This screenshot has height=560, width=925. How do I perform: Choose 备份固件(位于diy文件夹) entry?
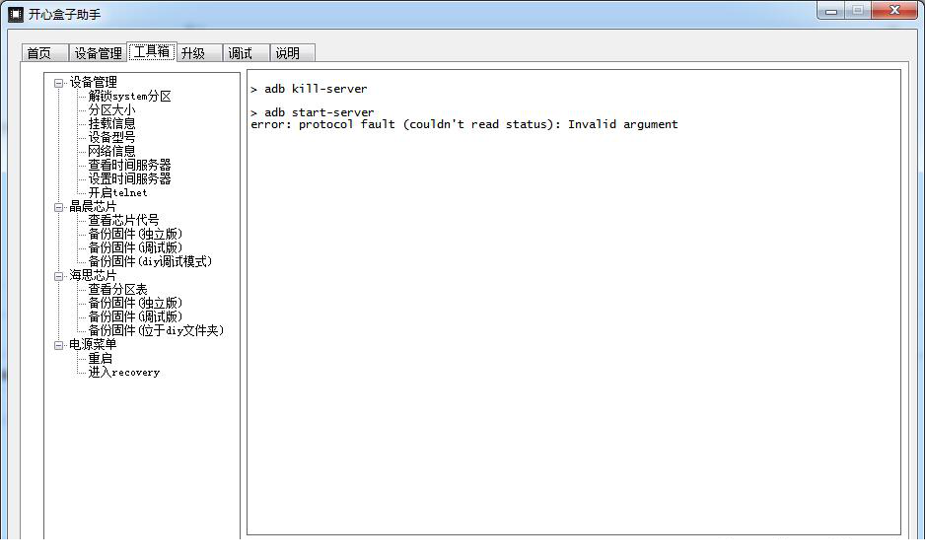(x=156, y=330)
